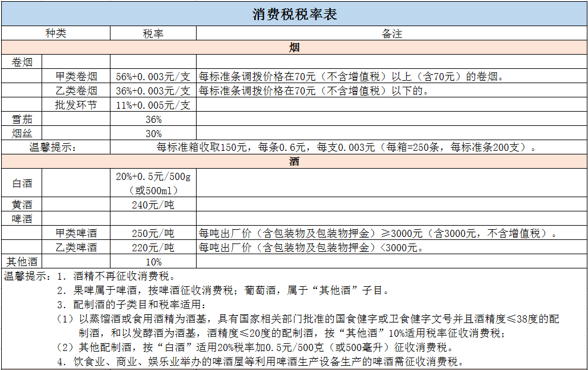The height and width of the screenshot is (370, 588).
Task: Select the 其他酒 cell
Action: 22,262
